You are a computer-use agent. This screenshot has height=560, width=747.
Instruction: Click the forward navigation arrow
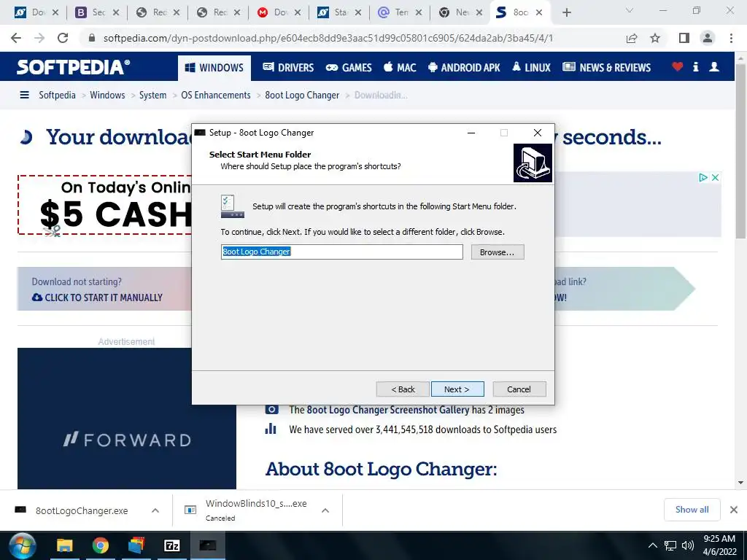pos(39,38)
